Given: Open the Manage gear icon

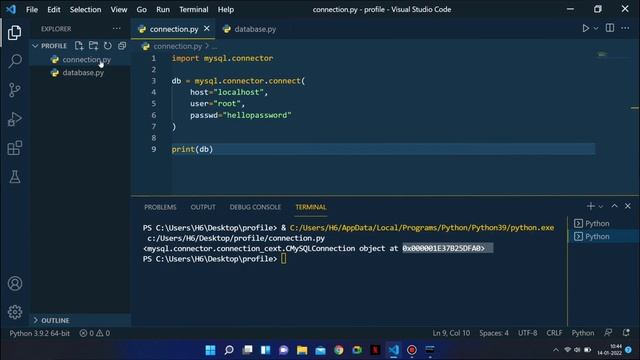Looking at the screenshot, I should click(15, 312).
